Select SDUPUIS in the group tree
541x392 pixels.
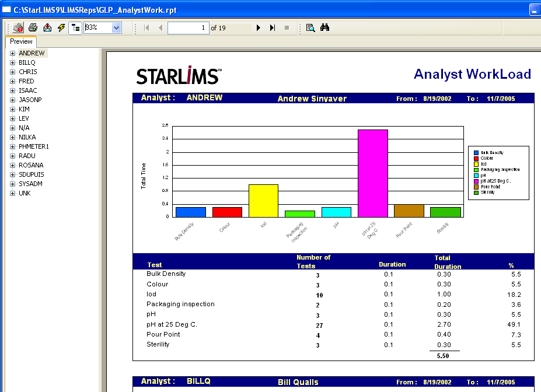[x=32, y=174]
